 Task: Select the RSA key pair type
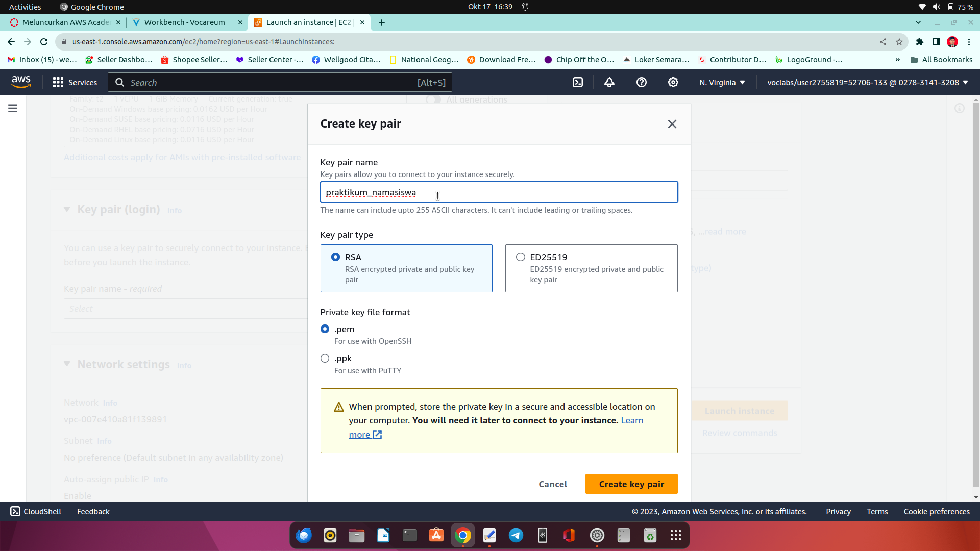tap(335, 257)
